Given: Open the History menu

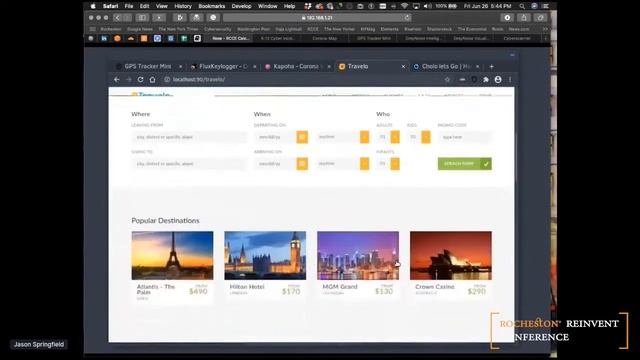Looking at the screenshot, I should (182, 6).
